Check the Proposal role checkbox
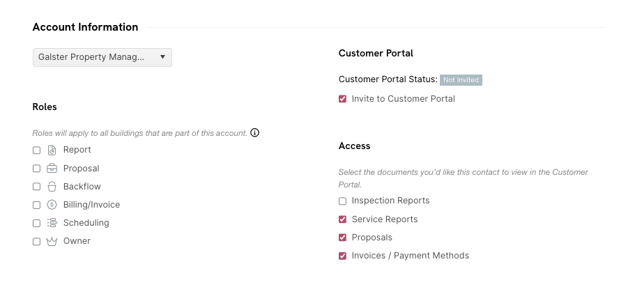Image resolution: width=644 pixels, height=294 pixels. click(36, 169)
